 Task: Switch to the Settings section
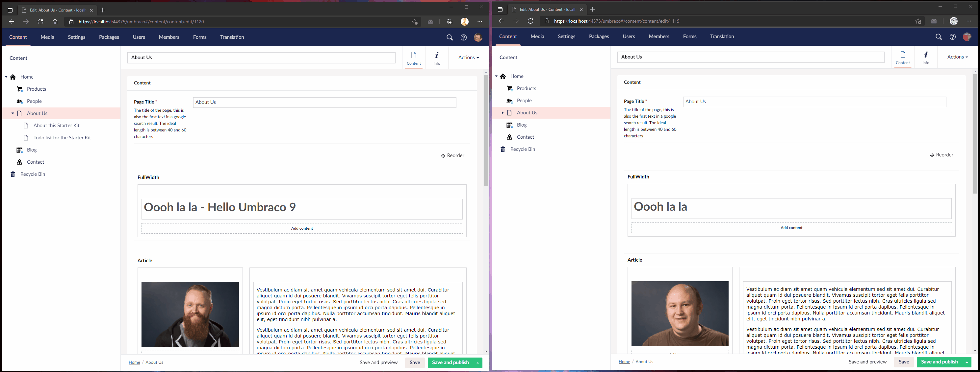coord(76,37)
